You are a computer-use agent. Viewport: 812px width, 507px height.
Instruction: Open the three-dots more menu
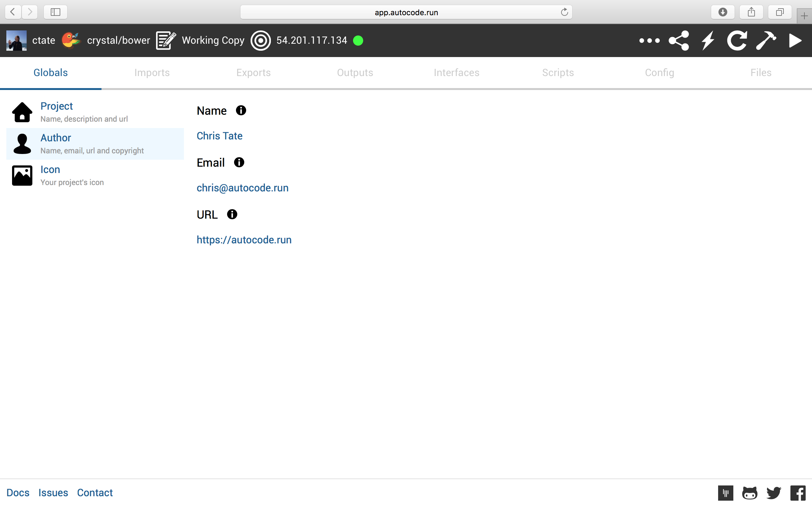(x=649, y=41)
